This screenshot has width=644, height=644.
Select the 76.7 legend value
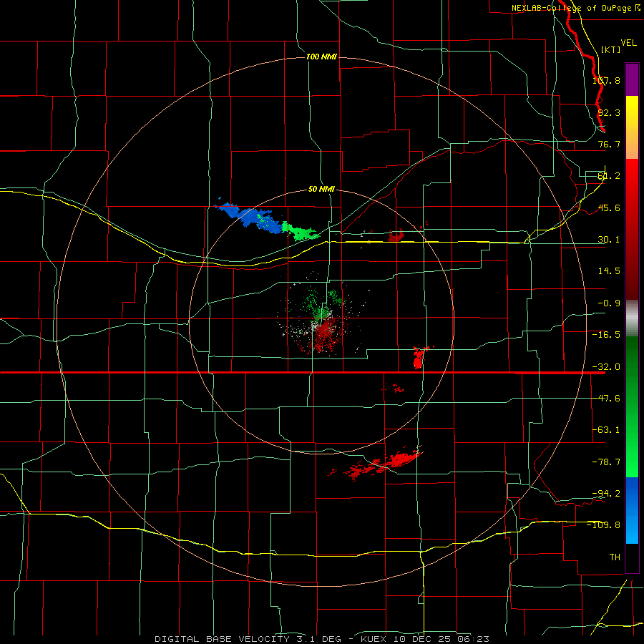click(609, 144)
